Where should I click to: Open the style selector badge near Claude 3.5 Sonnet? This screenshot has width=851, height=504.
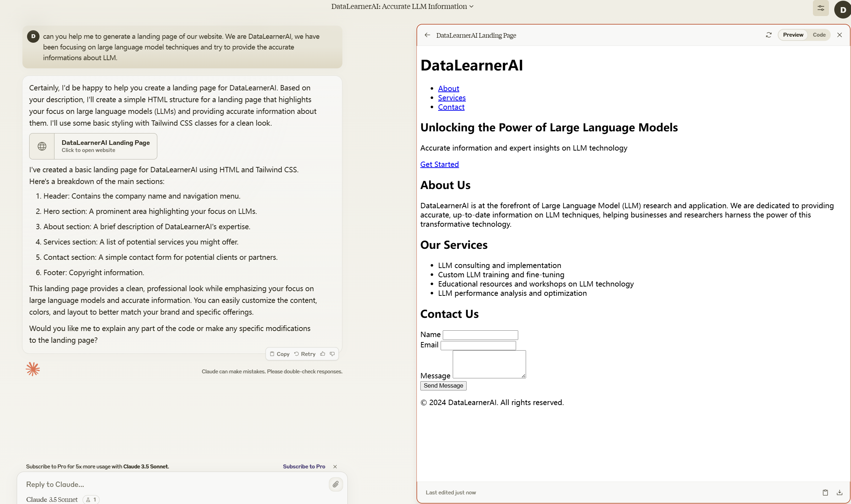pos(91,499)
